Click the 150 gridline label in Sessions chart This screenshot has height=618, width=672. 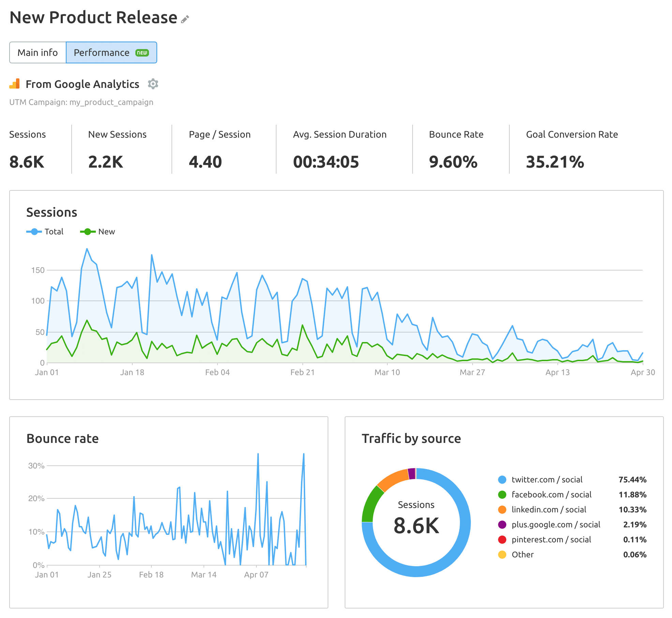pos(38,270)
